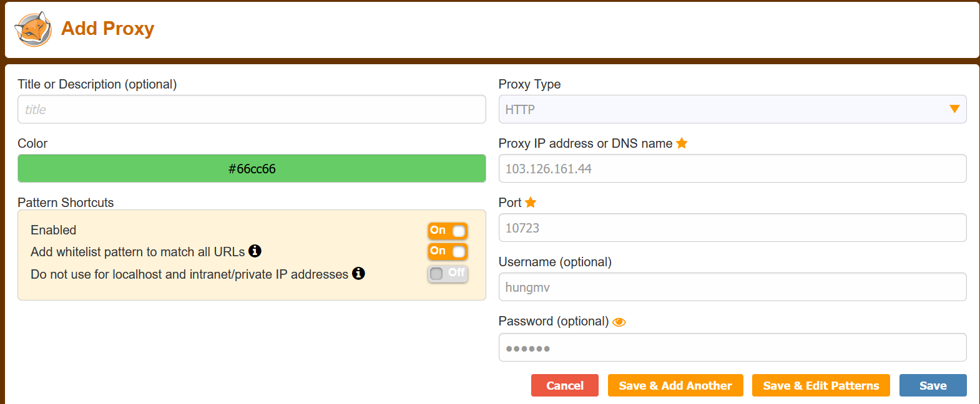This screenshot has width=980, height=404.
Task: Click the orange dropdown arrow in Proxy Type
Action: point(954,108)
